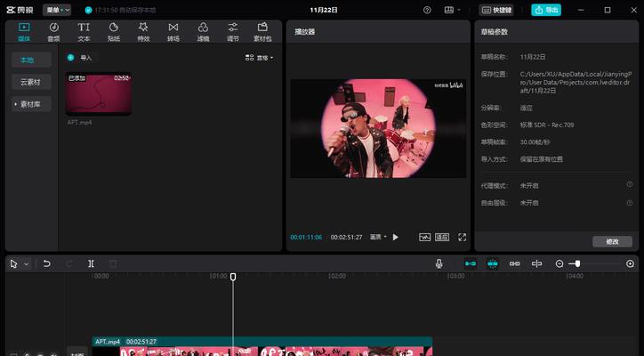Click the 02:00 ruler mark

pos(337,276)
